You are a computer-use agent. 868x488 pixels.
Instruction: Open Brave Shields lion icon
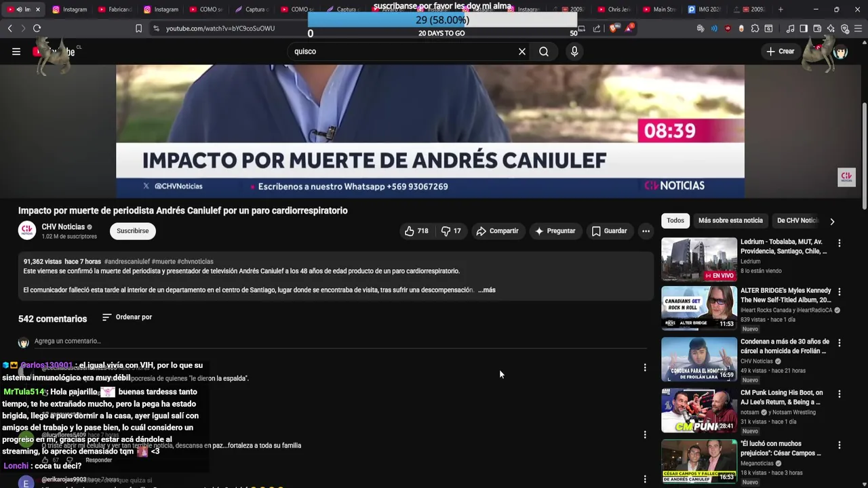pos(613,28)
